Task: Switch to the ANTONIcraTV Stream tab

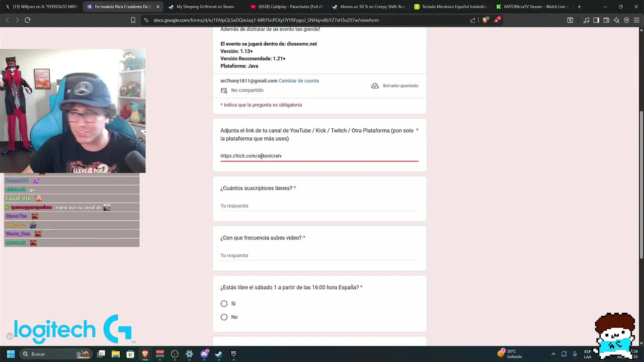Action: tap(532, 7)
